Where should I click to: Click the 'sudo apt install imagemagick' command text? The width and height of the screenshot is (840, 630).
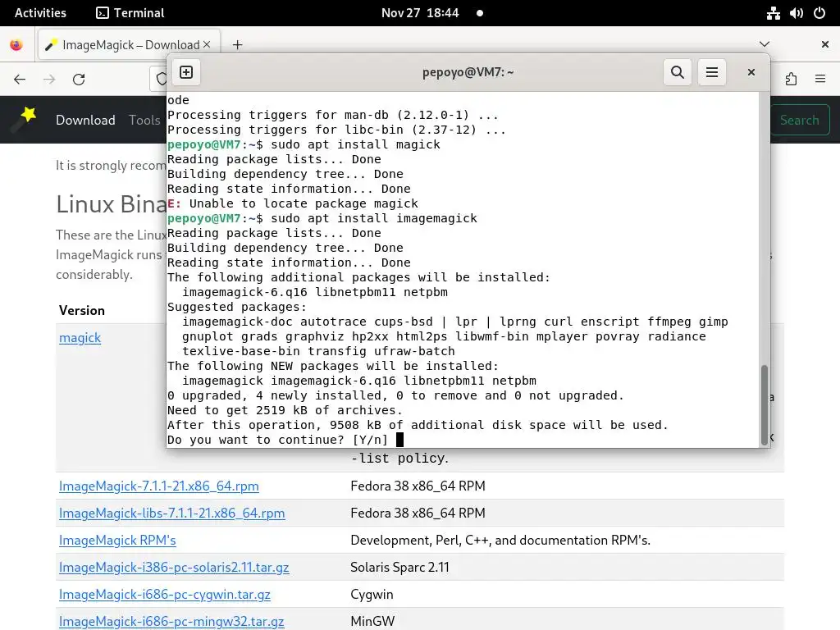(374, 218)
